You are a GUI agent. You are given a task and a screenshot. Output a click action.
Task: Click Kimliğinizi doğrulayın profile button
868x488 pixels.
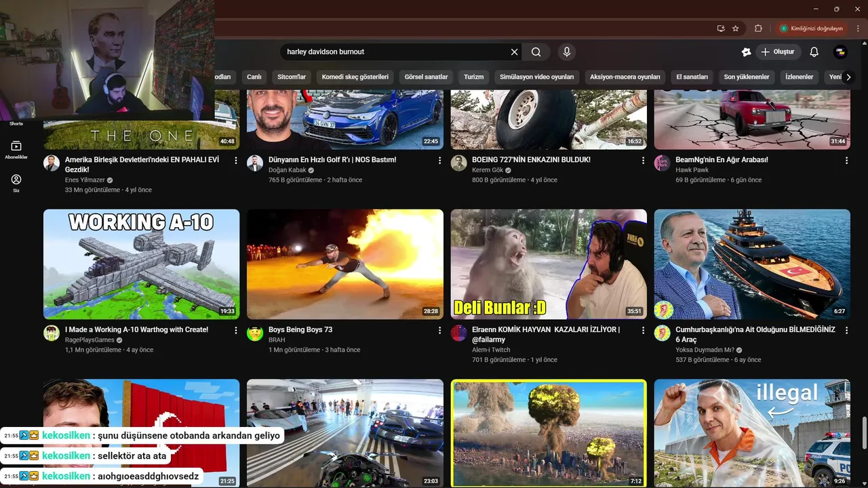pyautogui.click(x=812, y=28)
